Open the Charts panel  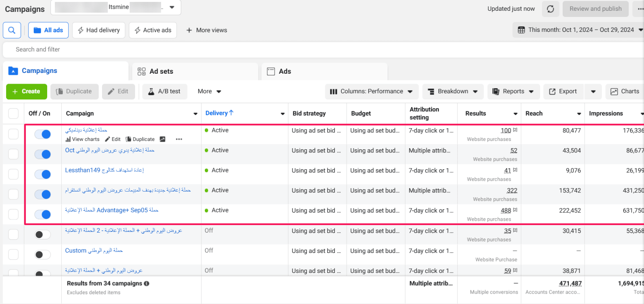[625, 91]
